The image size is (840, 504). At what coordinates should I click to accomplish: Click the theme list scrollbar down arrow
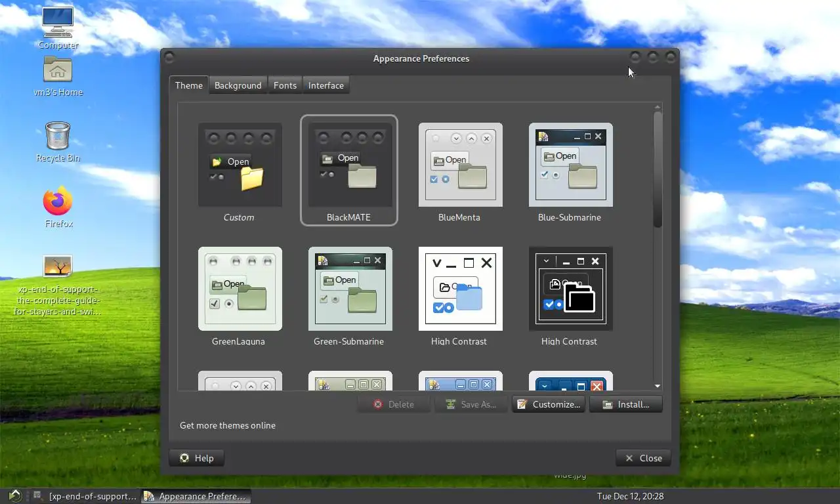(658, 386)
